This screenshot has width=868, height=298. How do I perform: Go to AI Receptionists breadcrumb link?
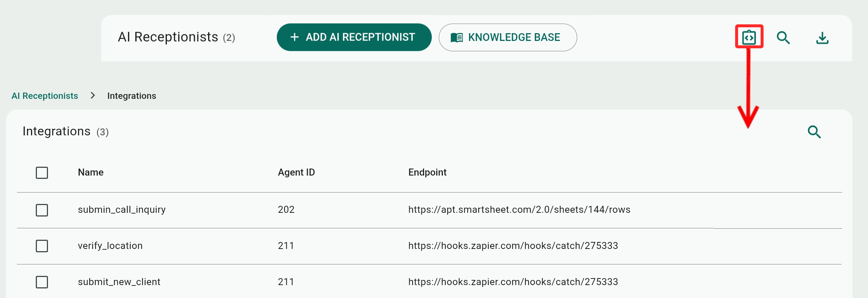(45, 96)
